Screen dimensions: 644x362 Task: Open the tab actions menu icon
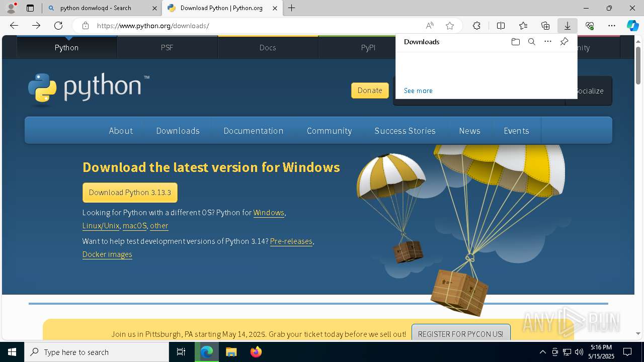click(x=30, y=8)
